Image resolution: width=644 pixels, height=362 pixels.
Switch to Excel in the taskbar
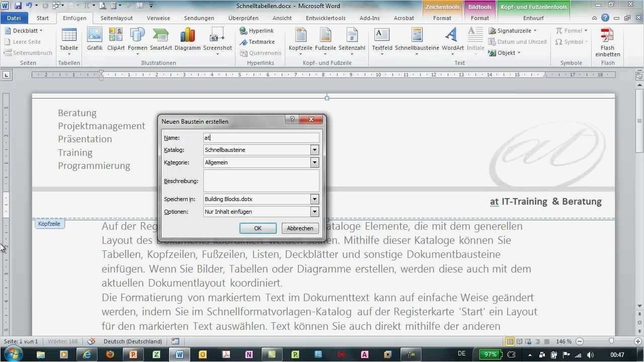(x=156, y=354)
